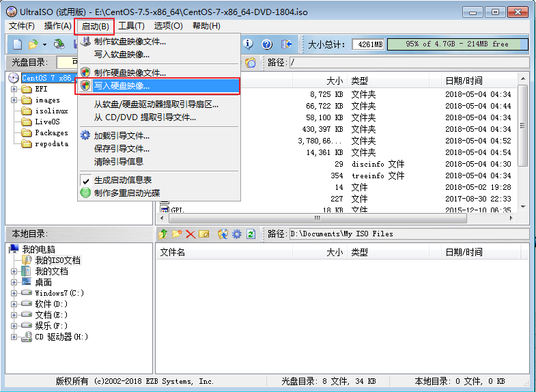Select the repodata folder in tree
The height and width of the screenshot is (392, 536).
pos(52,143)
